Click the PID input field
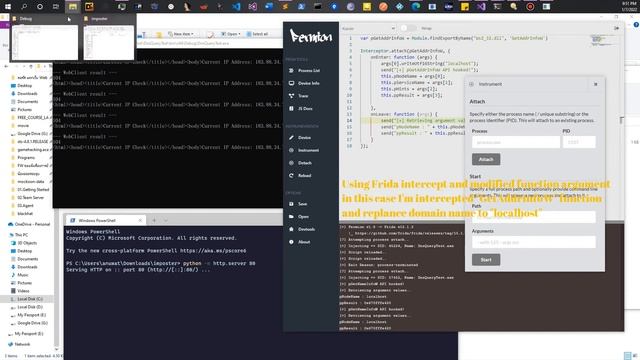Image resolution: width=640 pixels, height=360 pixels. pos(579,142)
